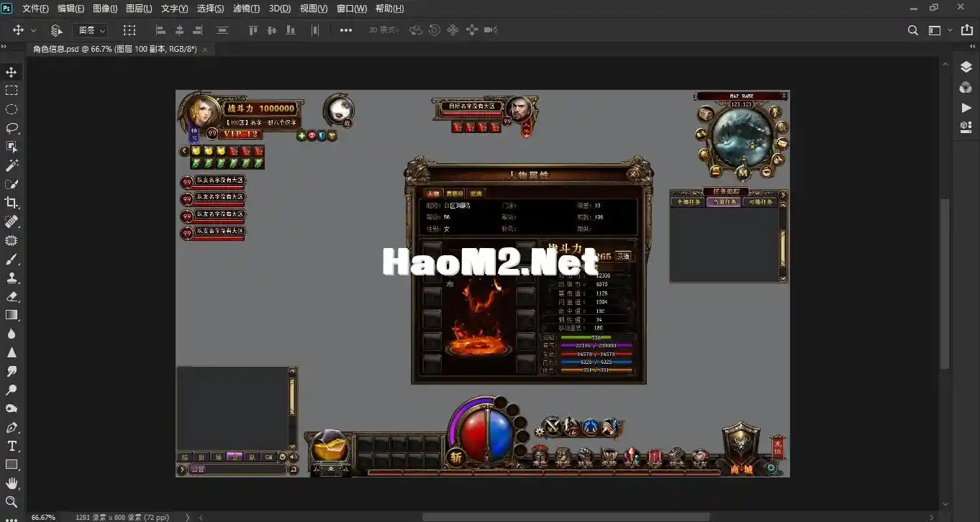Select the Hand tool

coord(12,483)
